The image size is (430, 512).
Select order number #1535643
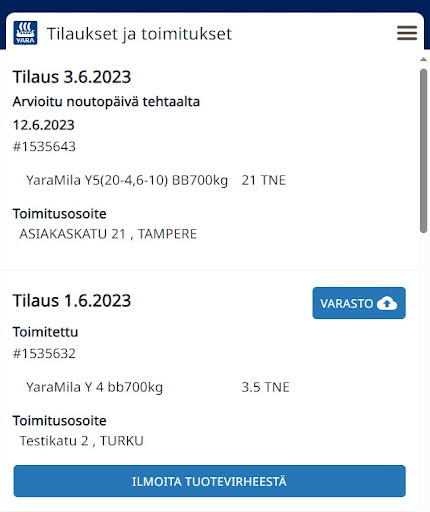point(44,147)
